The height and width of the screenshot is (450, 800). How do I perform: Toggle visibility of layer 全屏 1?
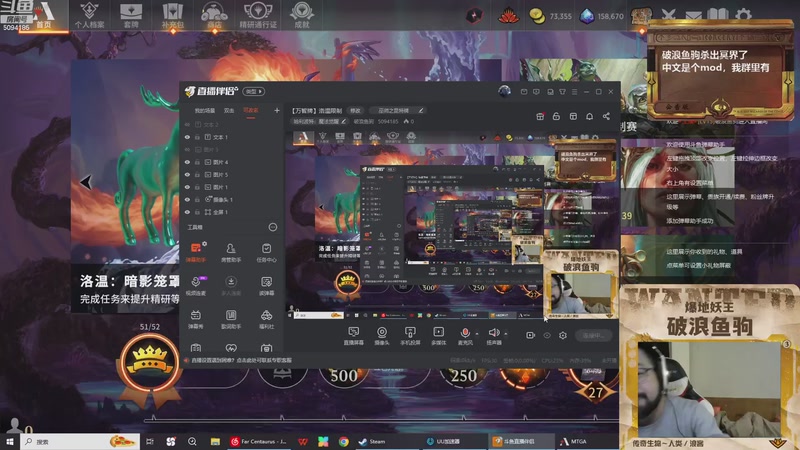187,212
